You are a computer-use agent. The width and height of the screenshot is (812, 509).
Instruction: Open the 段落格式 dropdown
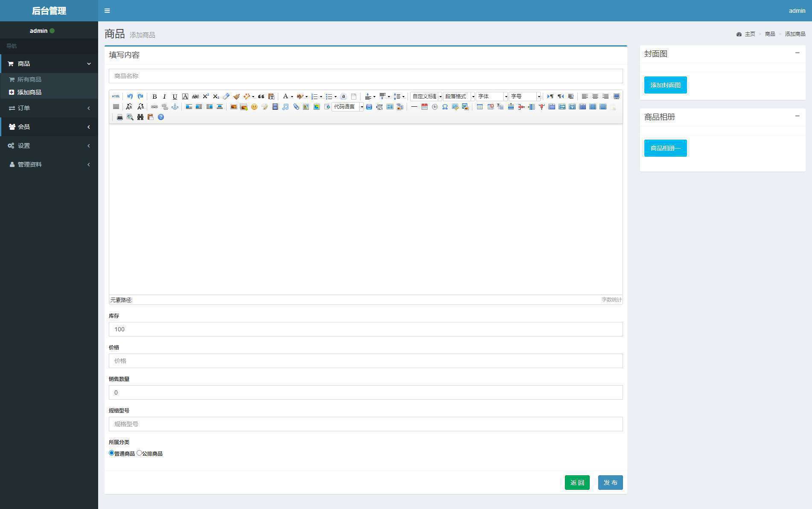[459, 97]
